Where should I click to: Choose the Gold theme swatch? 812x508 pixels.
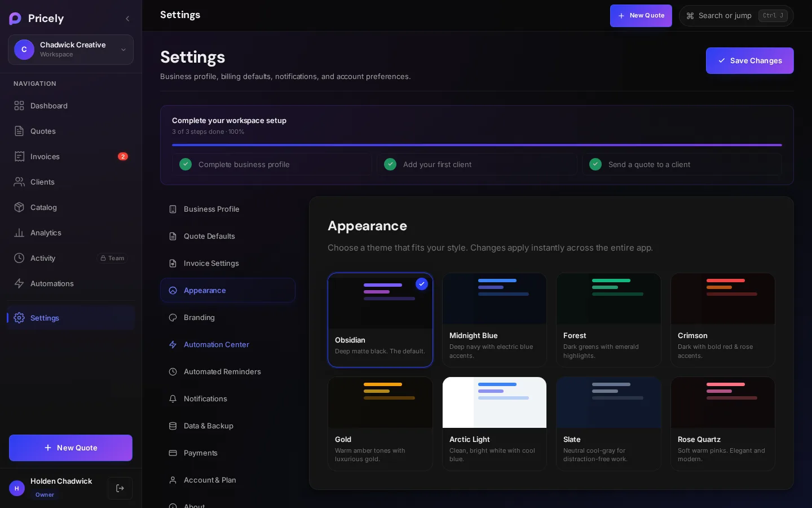click(x=381, y=402)
